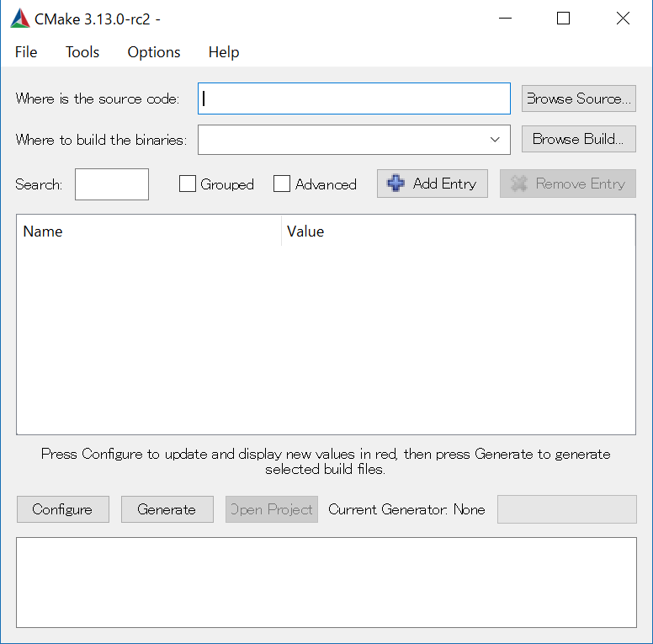
Task: Click the Generate button
Action: pos(167,509)
